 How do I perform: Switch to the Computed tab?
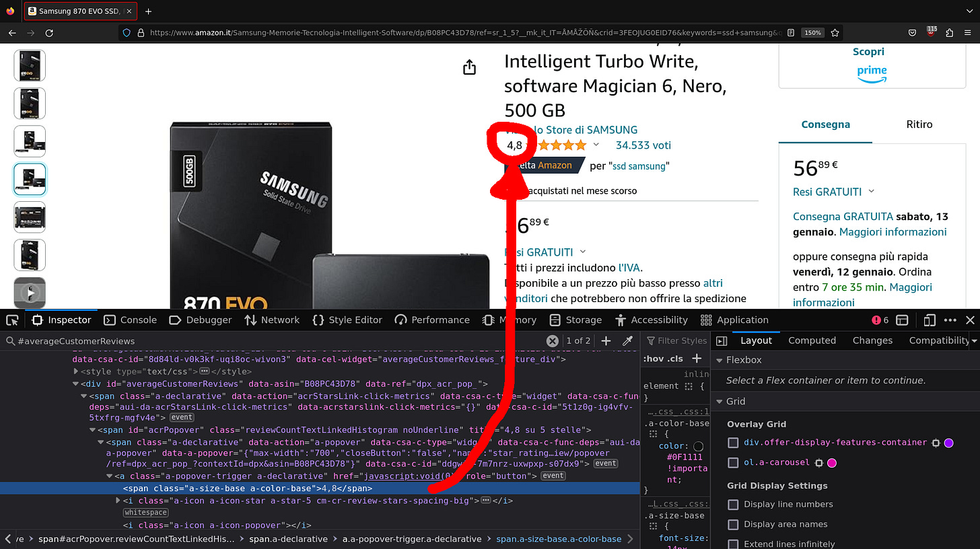click(x=812, y=340)
